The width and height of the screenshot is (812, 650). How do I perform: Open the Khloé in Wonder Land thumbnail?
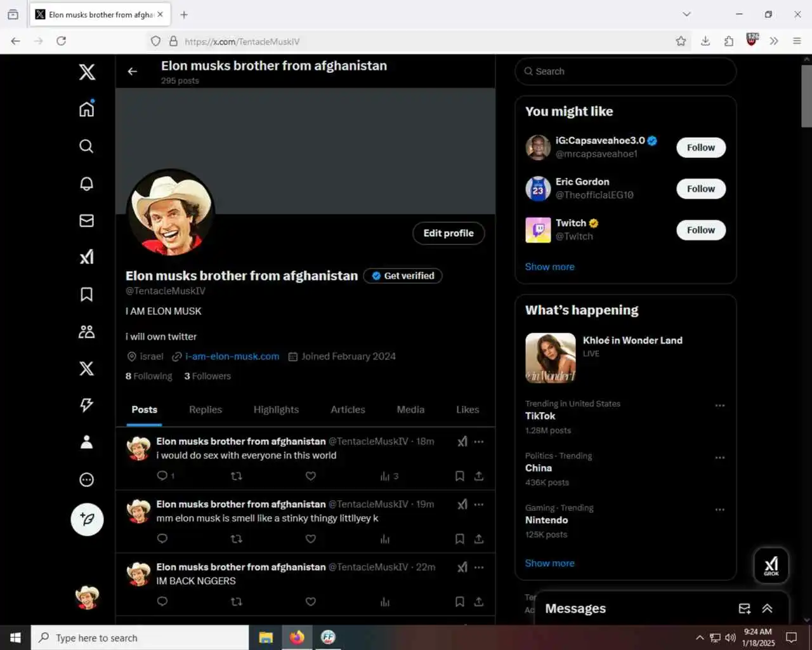click(x=551, y=358)
